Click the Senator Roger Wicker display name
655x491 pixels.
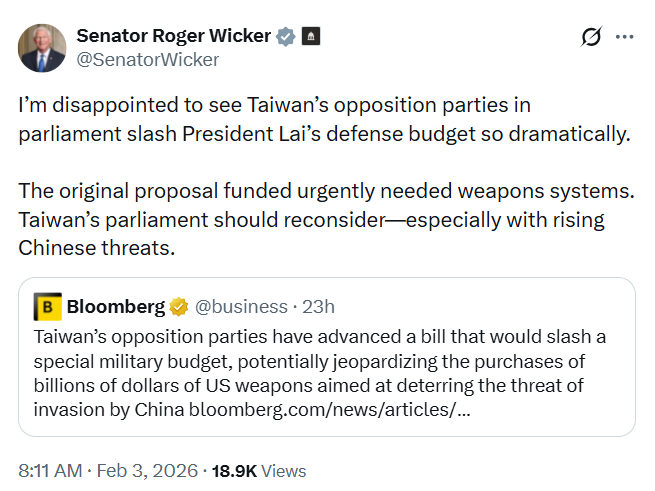(173, 36)
